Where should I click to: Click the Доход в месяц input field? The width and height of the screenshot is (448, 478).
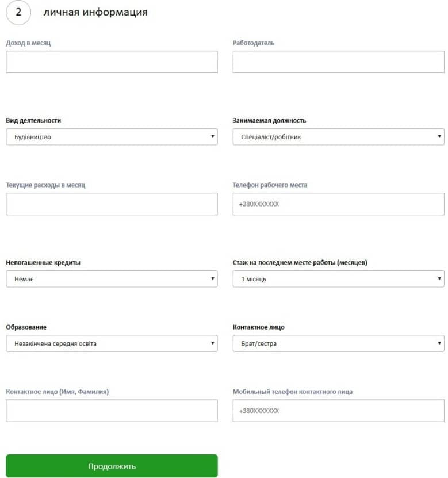(x=112, y=62)
